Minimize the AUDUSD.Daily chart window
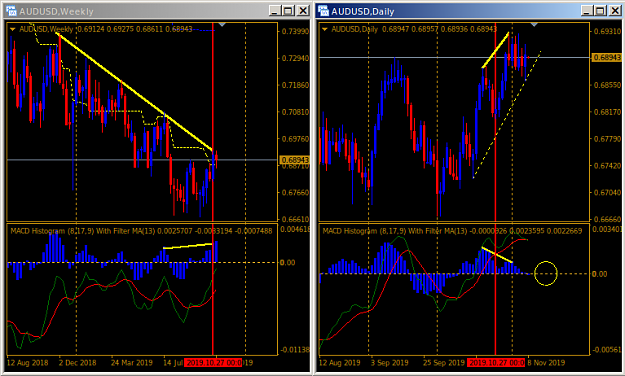625x376 pixels. [587, 11]
